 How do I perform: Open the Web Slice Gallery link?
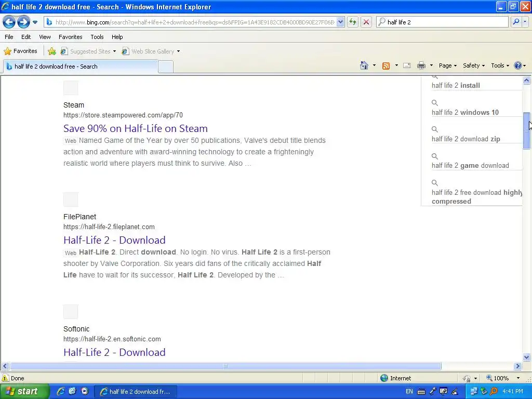pyautogui.click(x=148, y=51)
